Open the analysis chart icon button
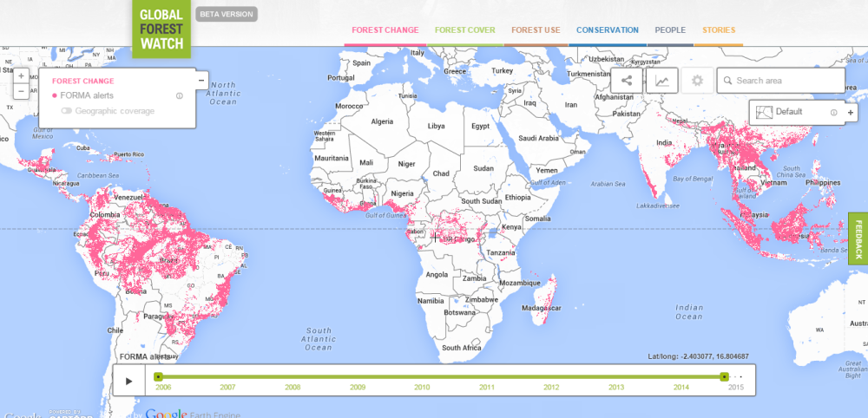868x418 pixels. (662, 81)
